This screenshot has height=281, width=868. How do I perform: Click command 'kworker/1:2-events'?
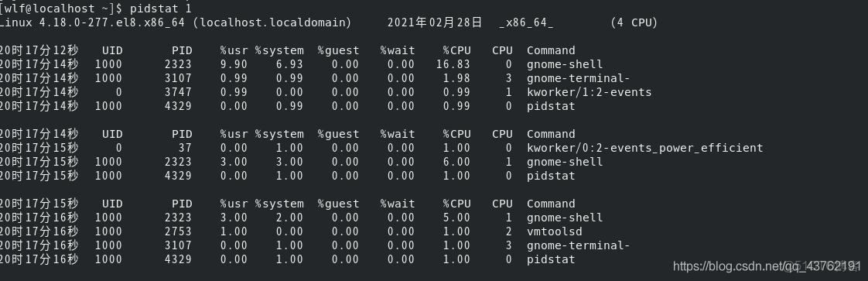(x=589, y=92)
